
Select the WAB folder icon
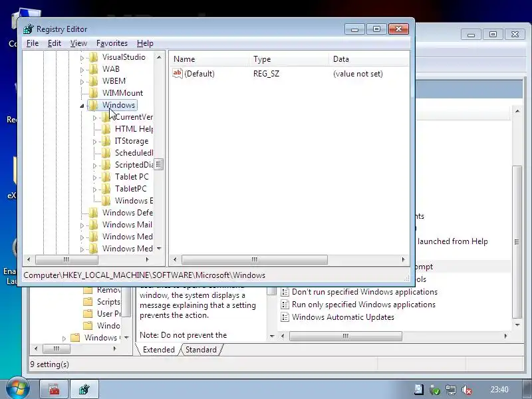(94, 69)
